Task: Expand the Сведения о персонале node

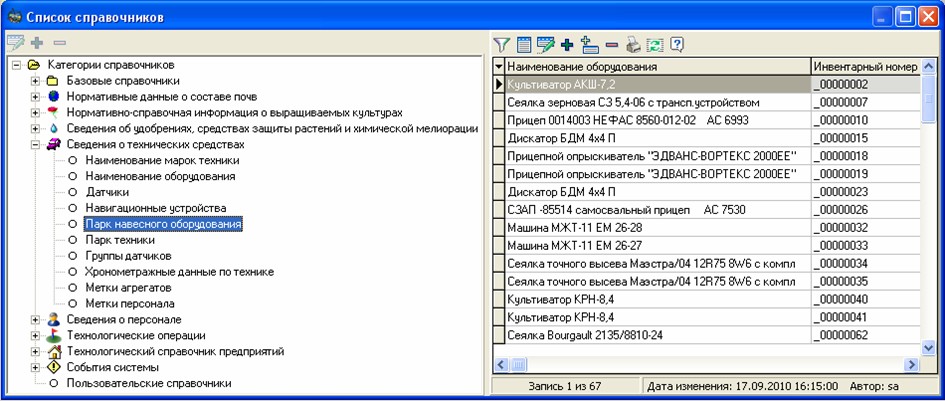Action: [36, 319]
